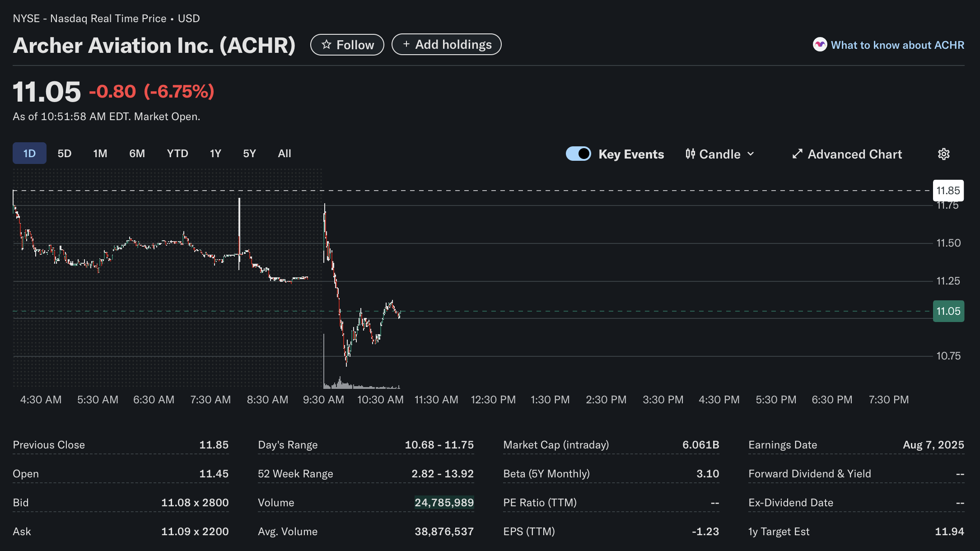
Task: Click the star icon in Follow
Action: (326, 45)
